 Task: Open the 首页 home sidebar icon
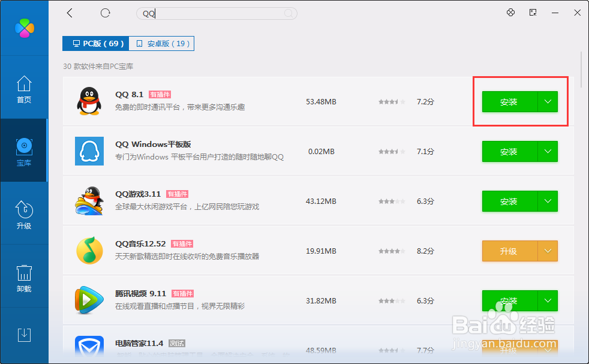24,89
